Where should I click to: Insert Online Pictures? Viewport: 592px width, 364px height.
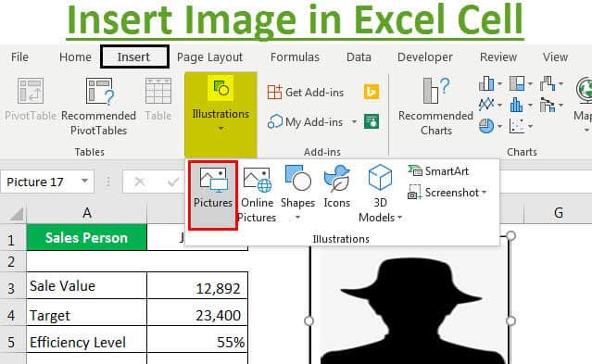tap(258, 195)
